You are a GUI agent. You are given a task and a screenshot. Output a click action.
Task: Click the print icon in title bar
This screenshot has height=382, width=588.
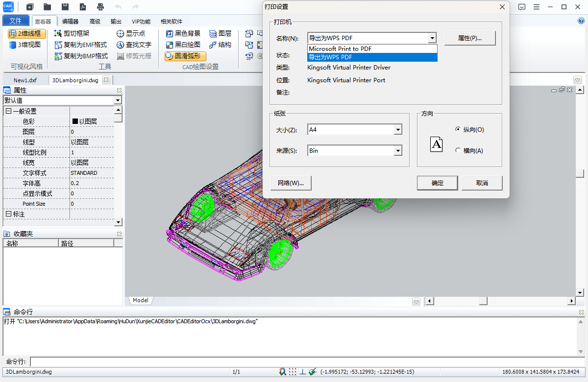(100, 7)
